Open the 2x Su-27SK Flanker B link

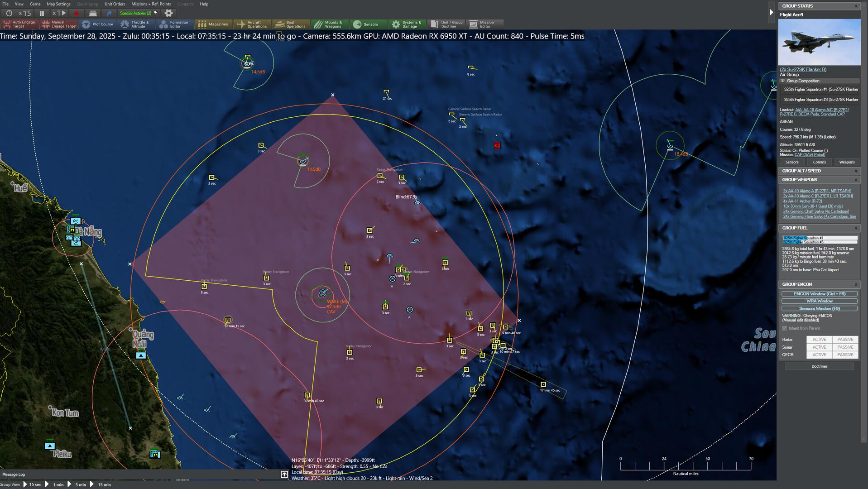(x=803, y=69)
